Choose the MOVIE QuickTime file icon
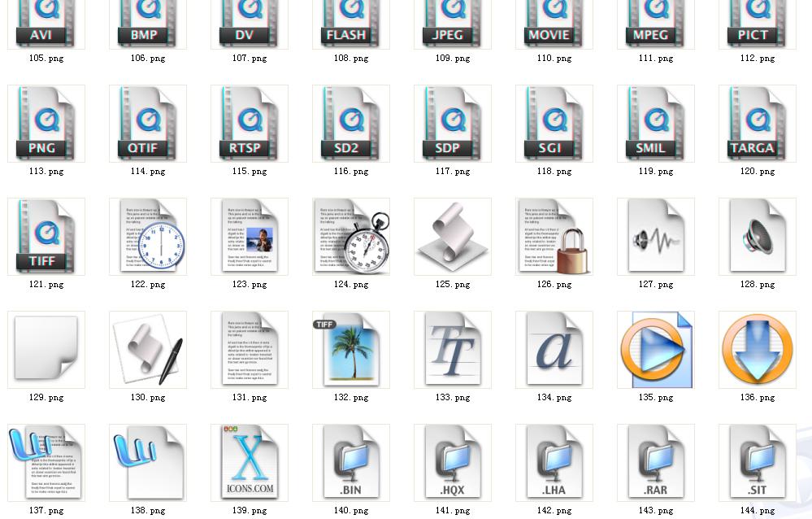The width and height of the screenshot is (812, 519). pyautogui.click(x=554, y=24)
